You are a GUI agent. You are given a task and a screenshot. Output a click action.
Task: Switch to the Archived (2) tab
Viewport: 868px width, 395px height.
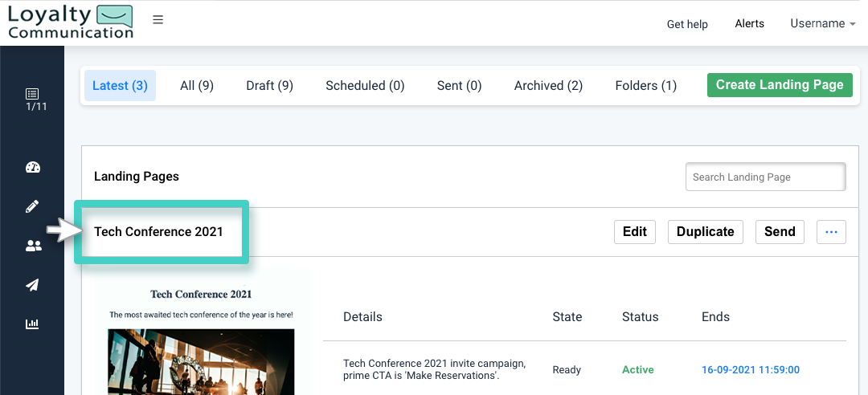pyautogui.click(x=548, y=86)
